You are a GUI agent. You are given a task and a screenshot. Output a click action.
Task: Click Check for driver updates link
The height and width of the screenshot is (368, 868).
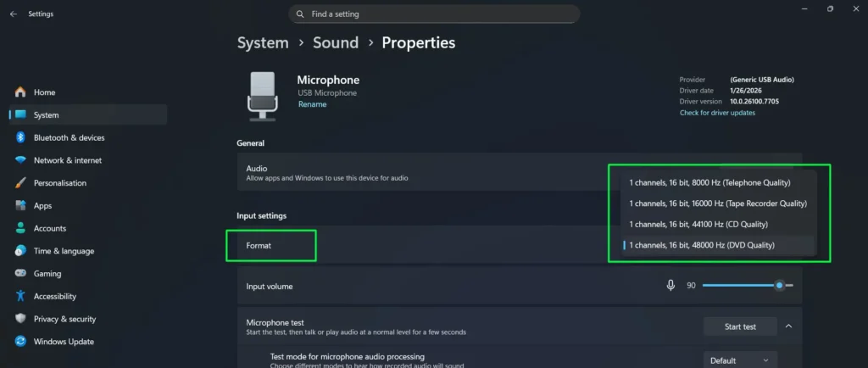pos(717,113)
